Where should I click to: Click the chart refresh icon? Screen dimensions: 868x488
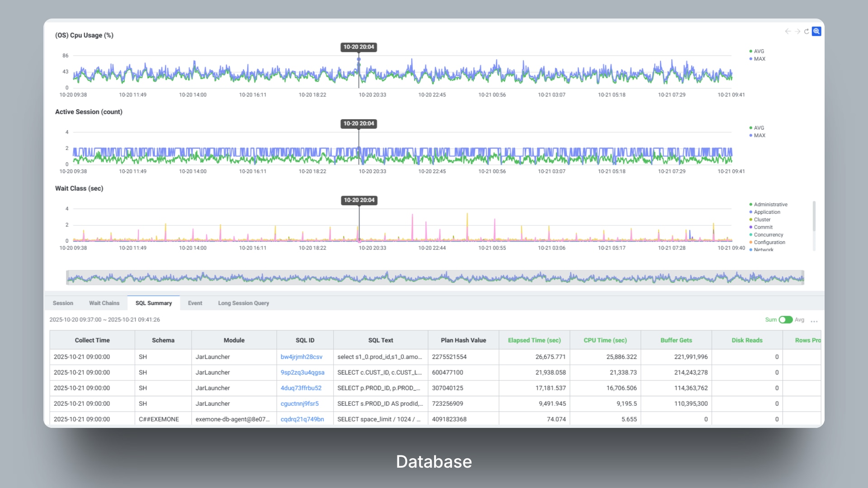click(x=807, y=31)
